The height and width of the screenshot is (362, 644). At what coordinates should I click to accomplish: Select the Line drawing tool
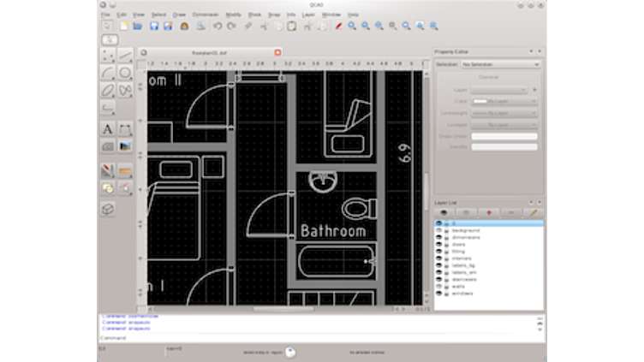tap(125, 56)
